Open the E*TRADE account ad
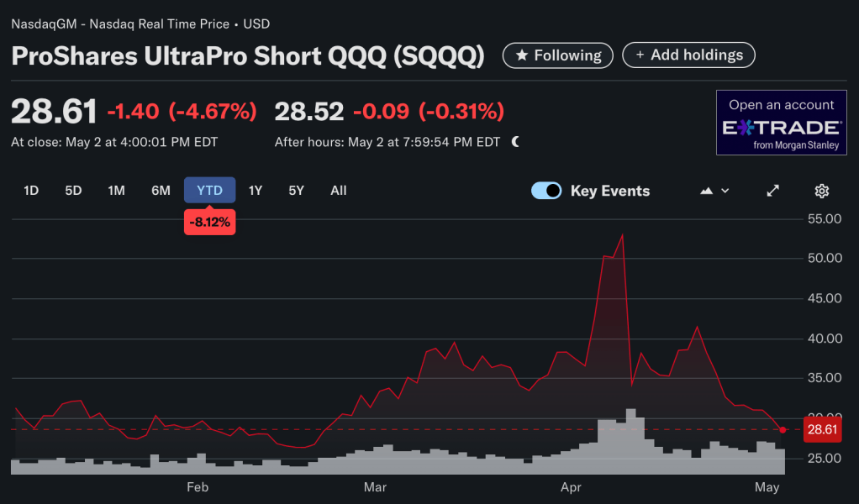 coord(781,123)
